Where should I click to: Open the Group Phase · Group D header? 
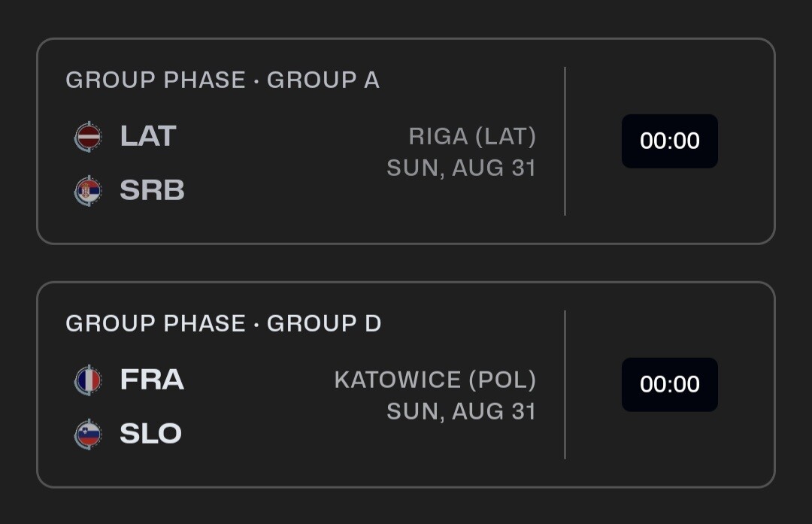pyautogui.click(x=223, y=323)
